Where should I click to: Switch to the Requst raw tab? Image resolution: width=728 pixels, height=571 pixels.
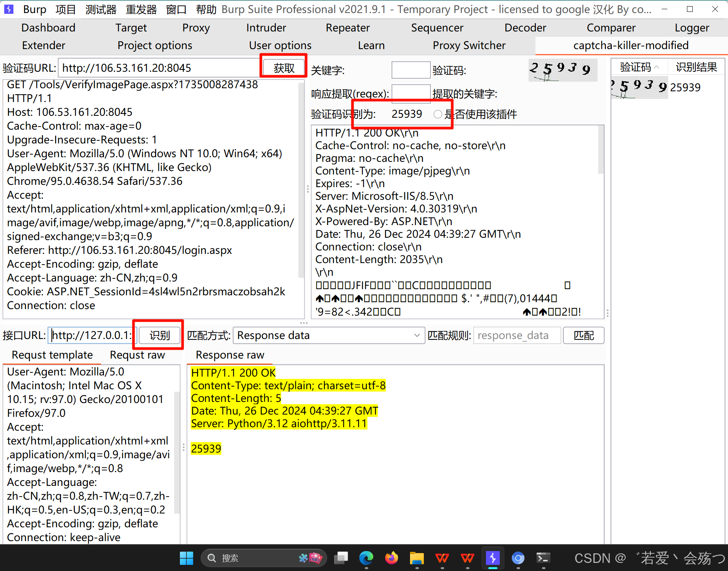(137, 355)
